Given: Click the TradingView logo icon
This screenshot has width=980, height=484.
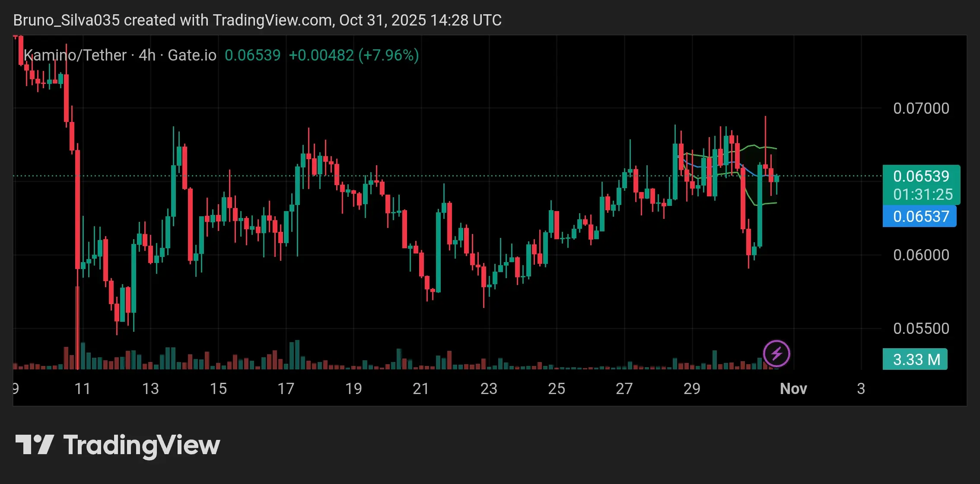Looking at the screenshot, I should coord(35,445).
